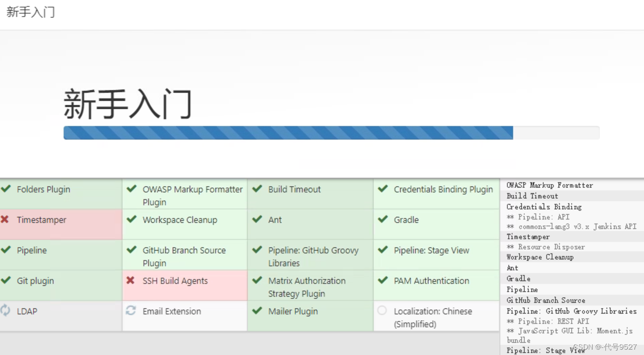
Task: Click the Build Timeout label in the grid
Action: coord(294,189)
